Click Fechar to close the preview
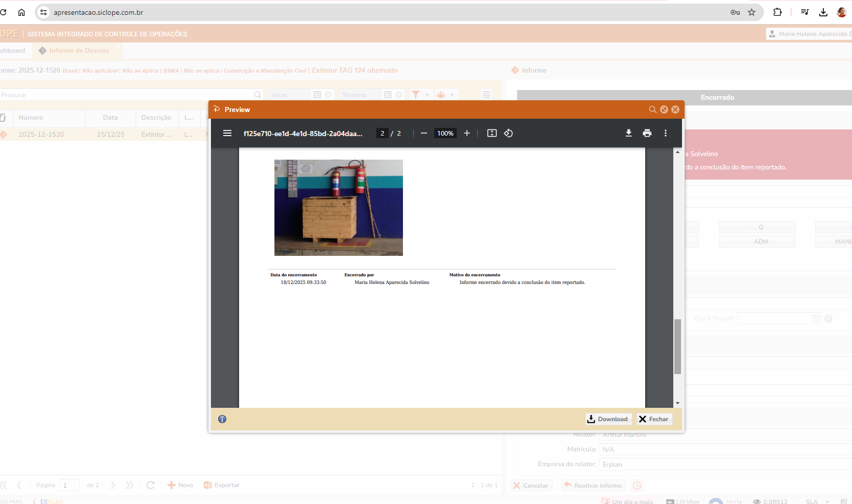Screen dimensions: 852x504 tap(654, 419)
